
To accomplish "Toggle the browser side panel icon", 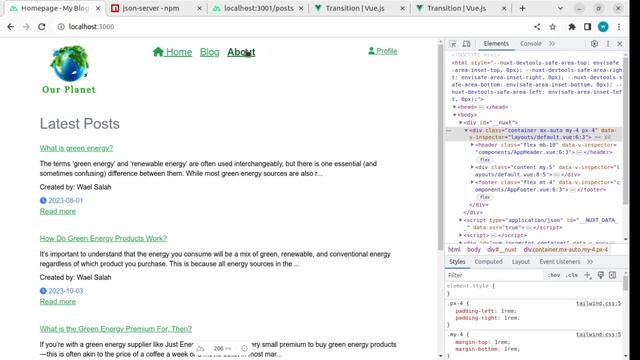I will 587,27.
